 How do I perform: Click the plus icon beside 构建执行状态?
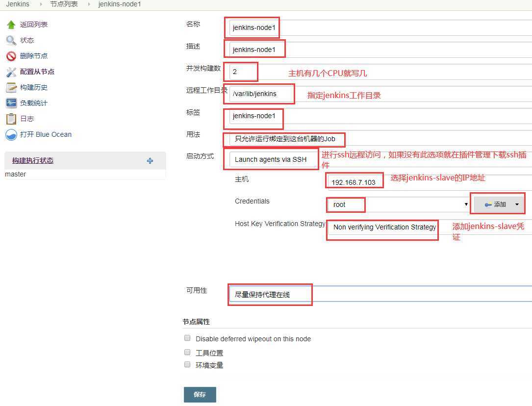pos(150,161)
